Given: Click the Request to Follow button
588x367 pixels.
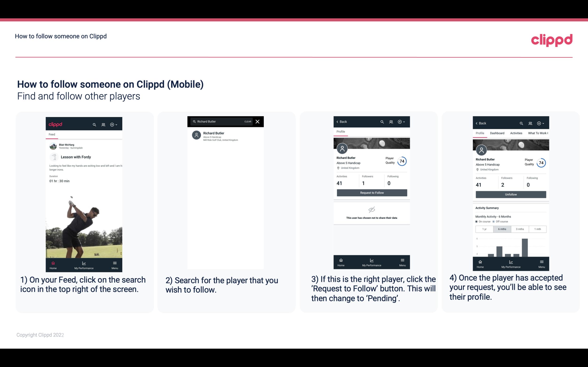Looking at the screenshot, I should tap(371, 193).
